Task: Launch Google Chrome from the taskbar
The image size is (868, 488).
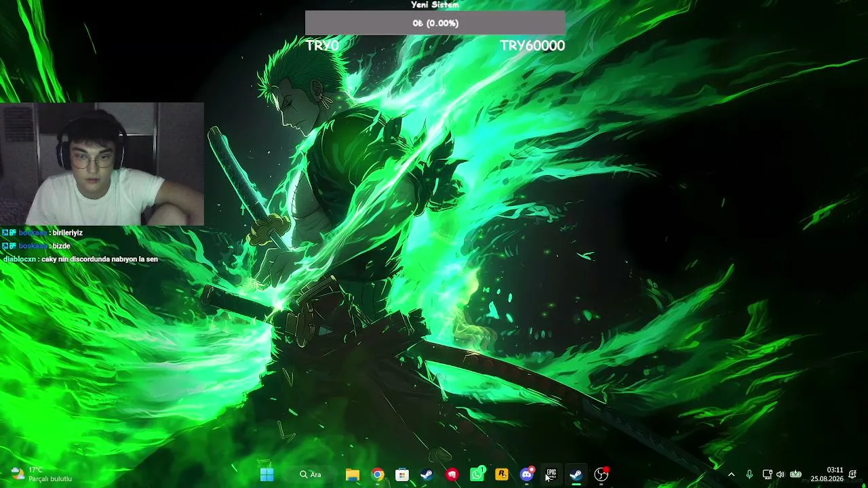Action: [378, 474]
